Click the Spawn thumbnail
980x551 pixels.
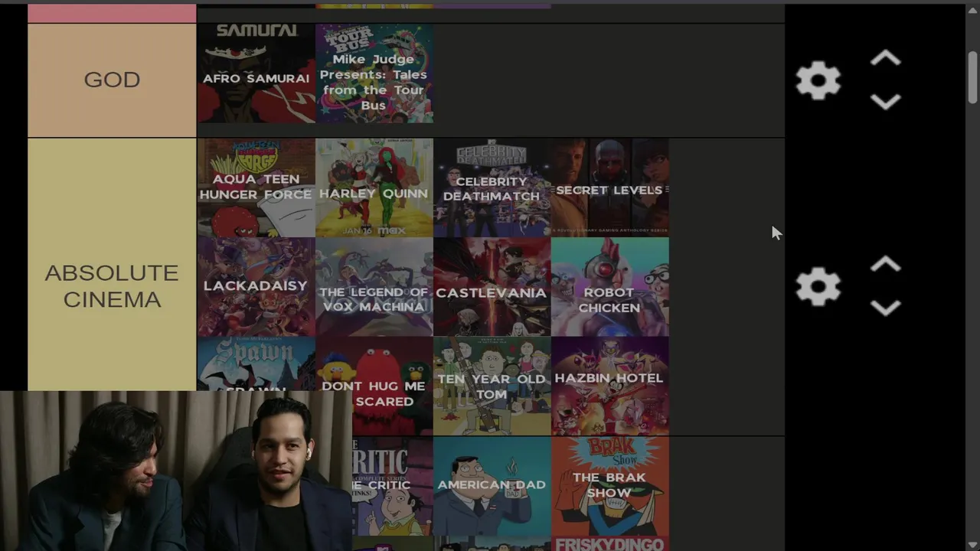tap(256, 364)
